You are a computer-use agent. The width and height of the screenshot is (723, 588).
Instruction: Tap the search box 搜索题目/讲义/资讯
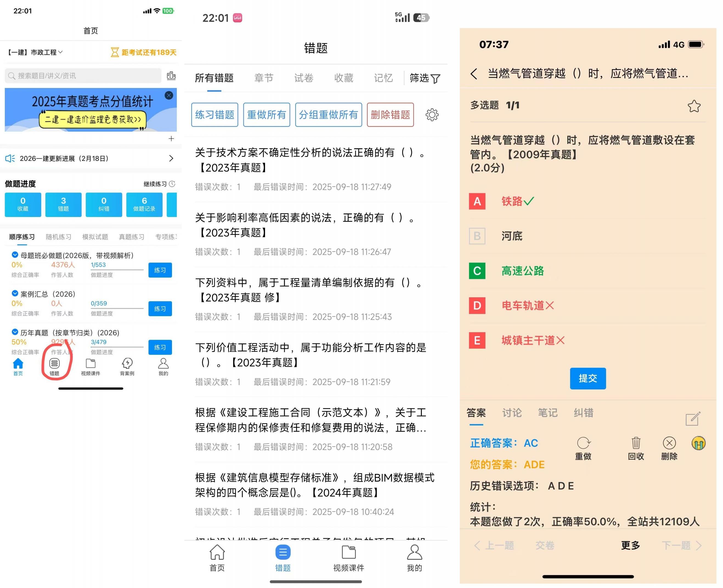83,76
